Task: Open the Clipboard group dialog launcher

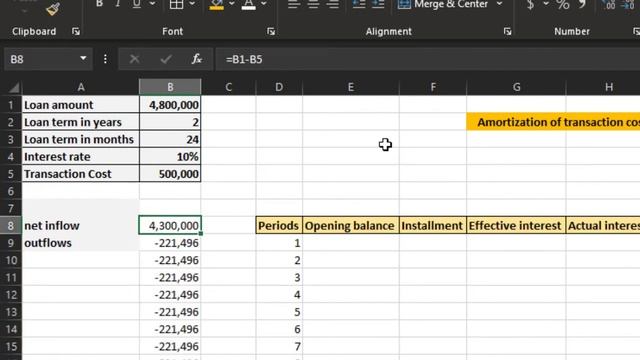Action: [76, 31]
